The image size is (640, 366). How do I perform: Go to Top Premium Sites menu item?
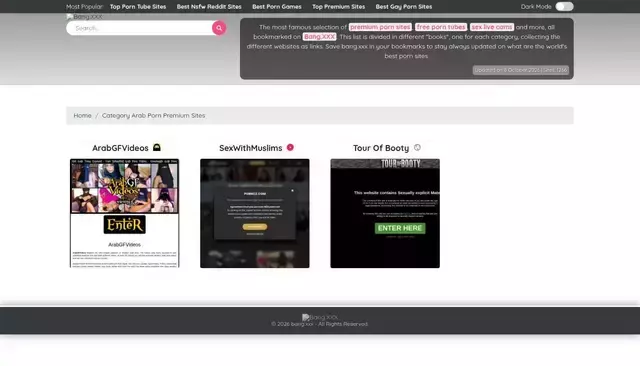(338, 7)
